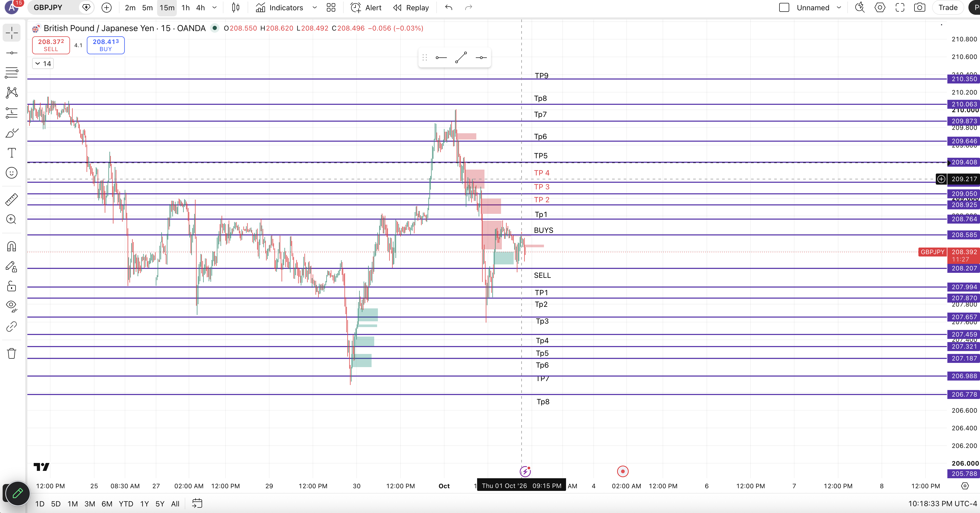The height and width of the screenshot is (513, 980).
Task: Select the brush drawing tool
Action: click(12, 133)
